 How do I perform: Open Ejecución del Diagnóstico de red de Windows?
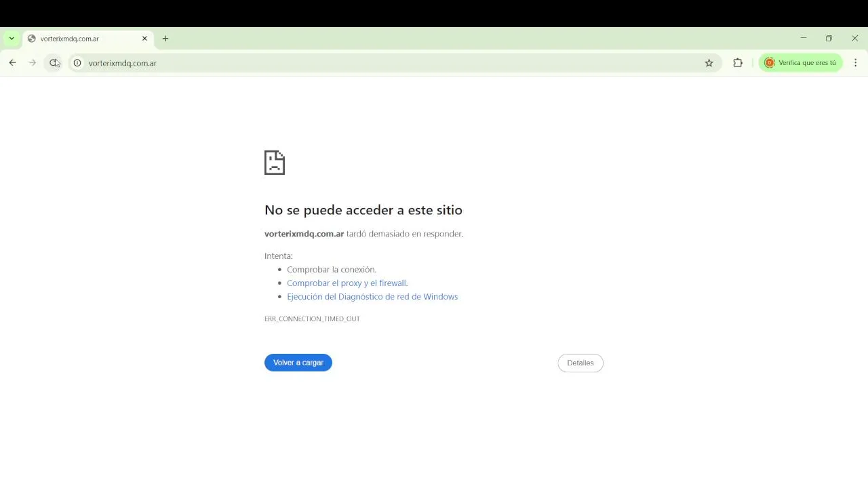coord(372,297)
